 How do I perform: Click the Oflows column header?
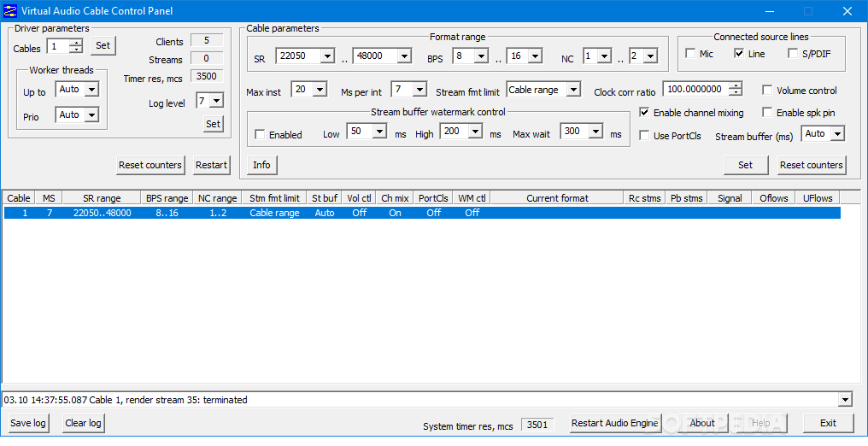coord(773,198)
